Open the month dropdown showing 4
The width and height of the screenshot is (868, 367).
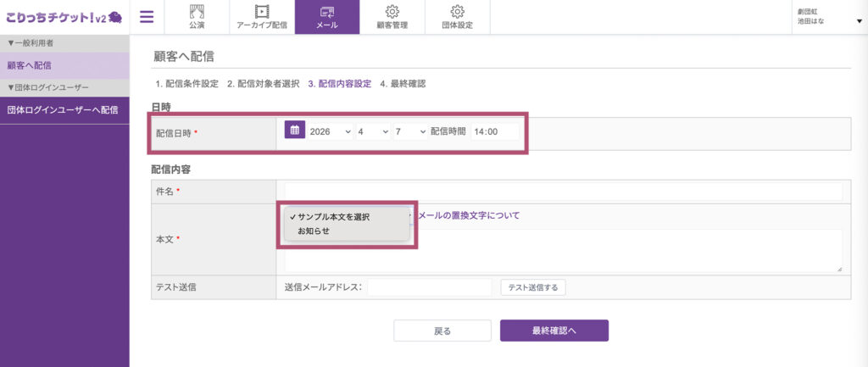tap(372, 131)
